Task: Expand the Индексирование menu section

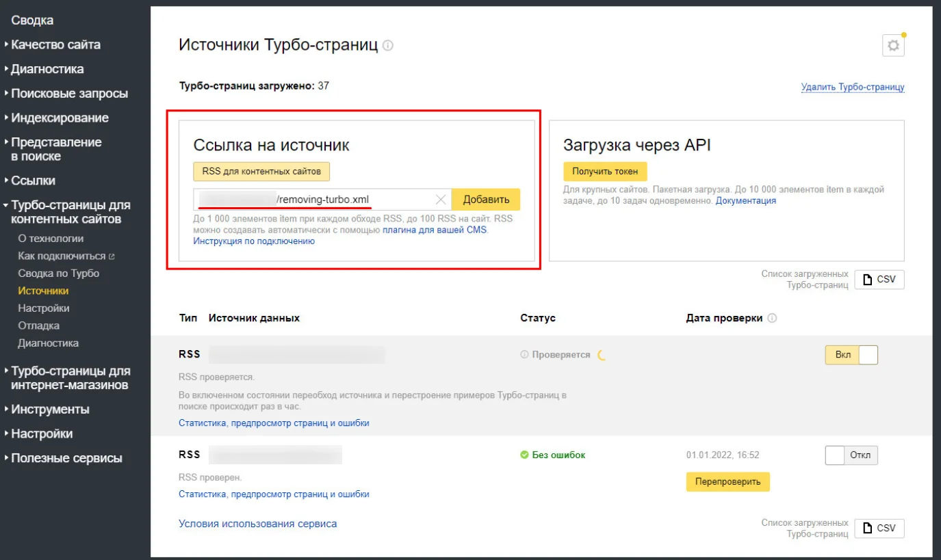Action: (x=60, y=118)
